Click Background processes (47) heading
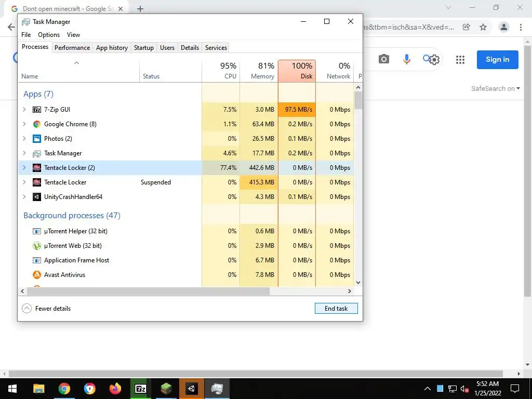532x399 pixels. point(72,216)
